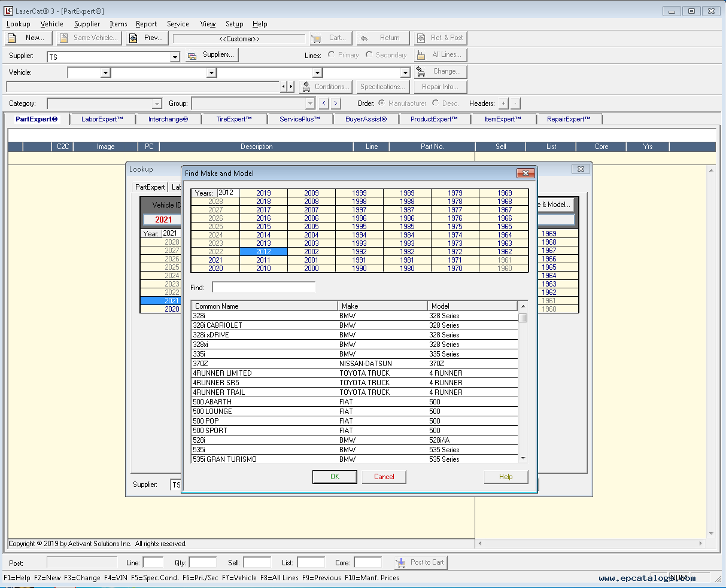Click the Find text field in dialog
The height and width of the screenshot is (588, 726).
(263, 288)
